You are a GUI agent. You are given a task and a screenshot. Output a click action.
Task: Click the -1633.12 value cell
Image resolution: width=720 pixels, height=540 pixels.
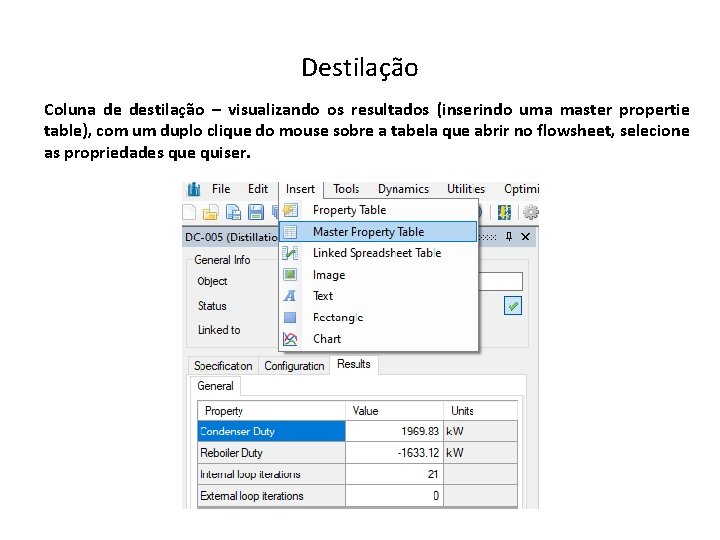tap(394, 453)
